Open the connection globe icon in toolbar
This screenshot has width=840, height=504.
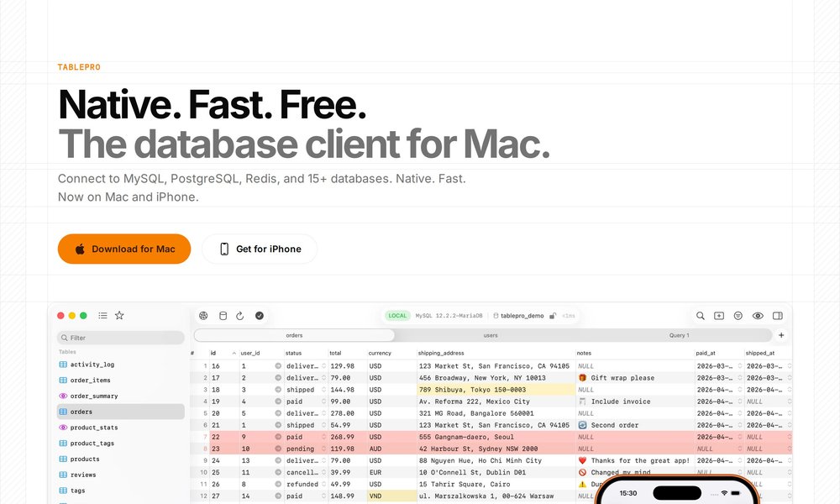pos(203,316)
